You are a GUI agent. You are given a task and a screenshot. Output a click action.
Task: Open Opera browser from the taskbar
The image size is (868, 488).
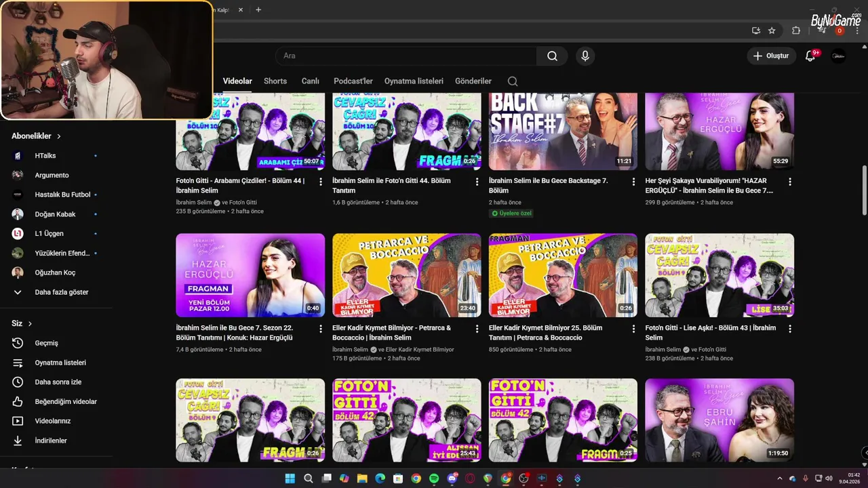click(x=470, y=479)
